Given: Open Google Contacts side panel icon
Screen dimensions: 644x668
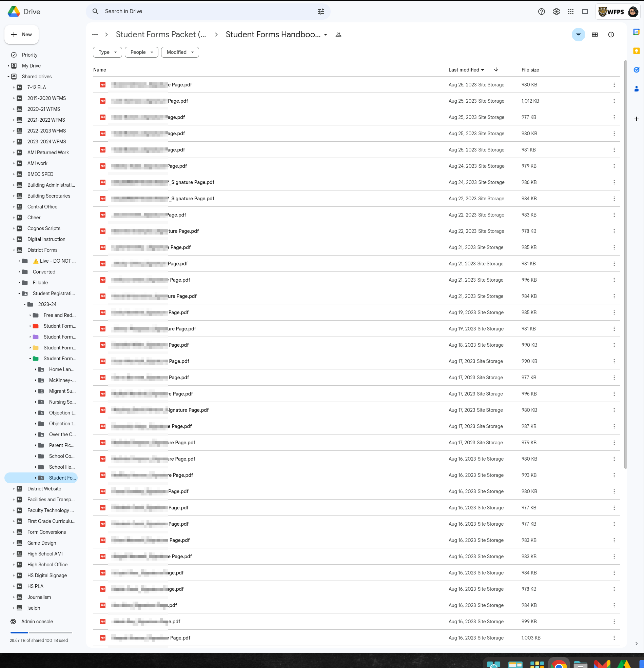Looking at the screenshot, I should coord(636,89).
